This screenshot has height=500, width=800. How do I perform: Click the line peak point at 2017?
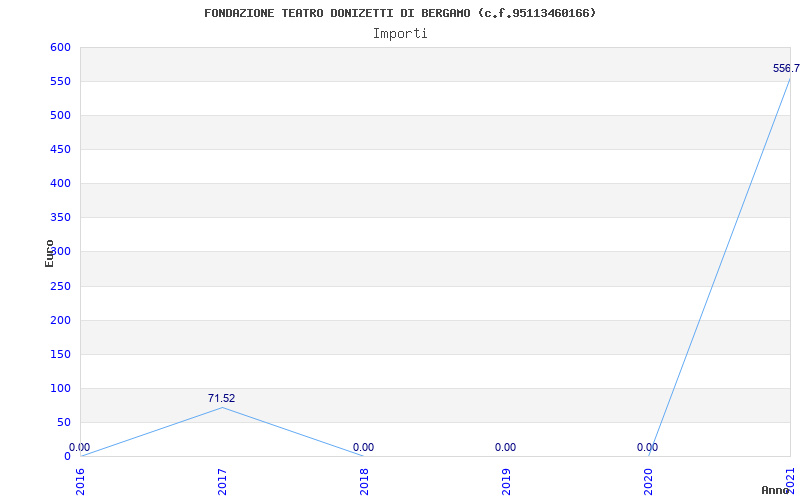(x=222, y=407)
